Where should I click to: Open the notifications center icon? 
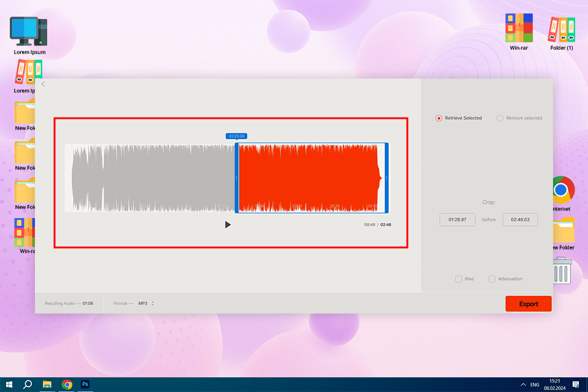click(x=576, y=385)
